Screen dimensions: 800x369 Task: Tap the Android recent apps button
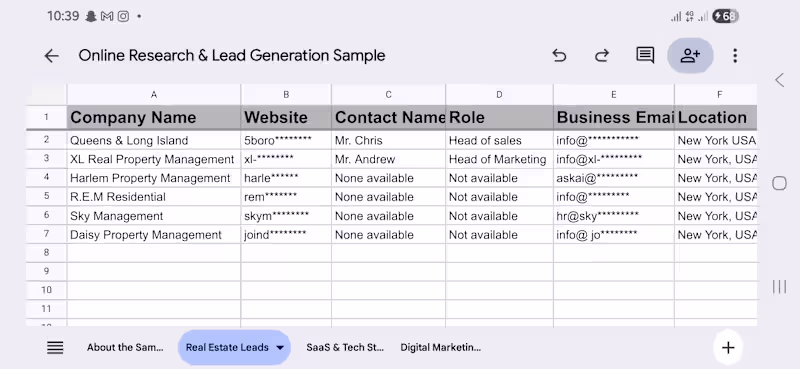(x=779, y=286)
